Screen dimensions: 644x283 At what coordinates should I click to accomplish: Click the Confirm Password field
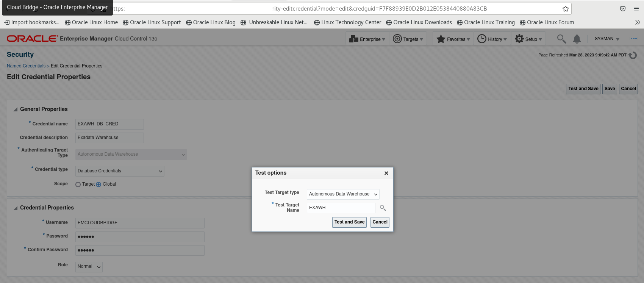(140, 250)
